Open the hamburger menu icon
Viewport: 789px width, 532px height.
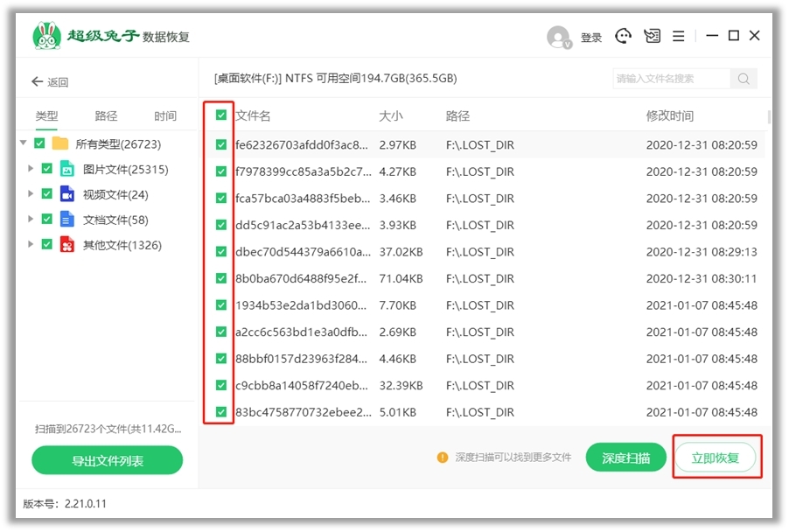tap(678, 36)
